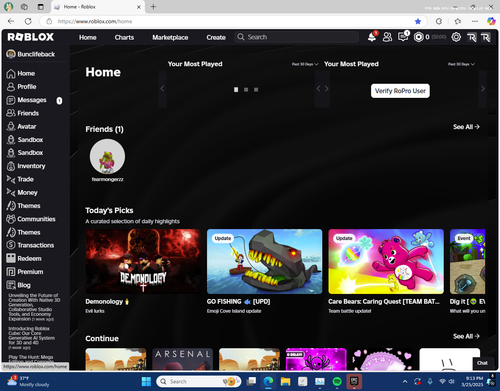Toggle the favorite star in address bar

pos(418,21)
